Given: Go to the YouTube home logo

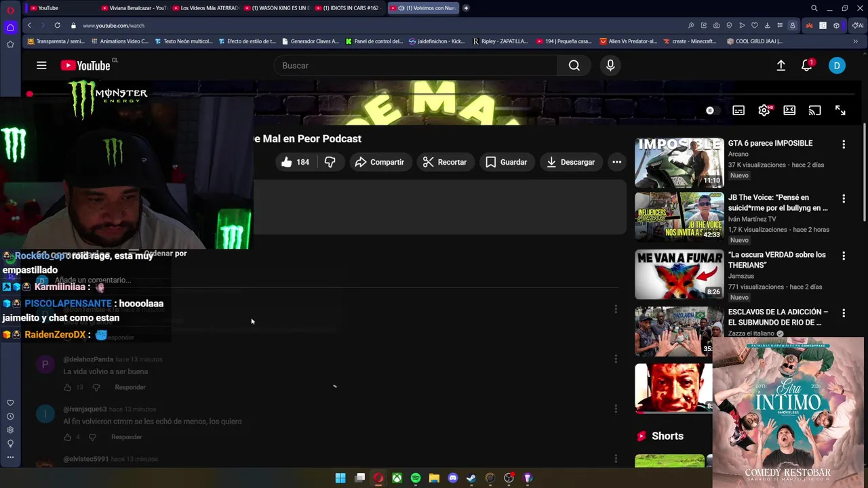Looking at the screenshot, I should click(x=85, y=66).
